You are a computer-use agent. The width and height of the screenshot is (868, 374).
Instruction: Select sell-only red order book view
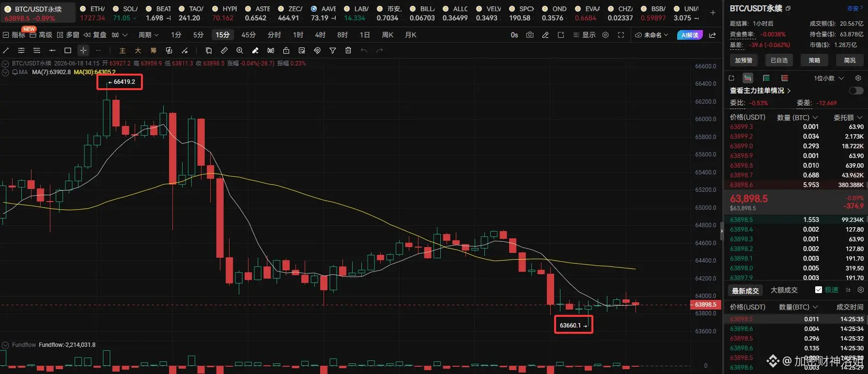coord(785,78)
